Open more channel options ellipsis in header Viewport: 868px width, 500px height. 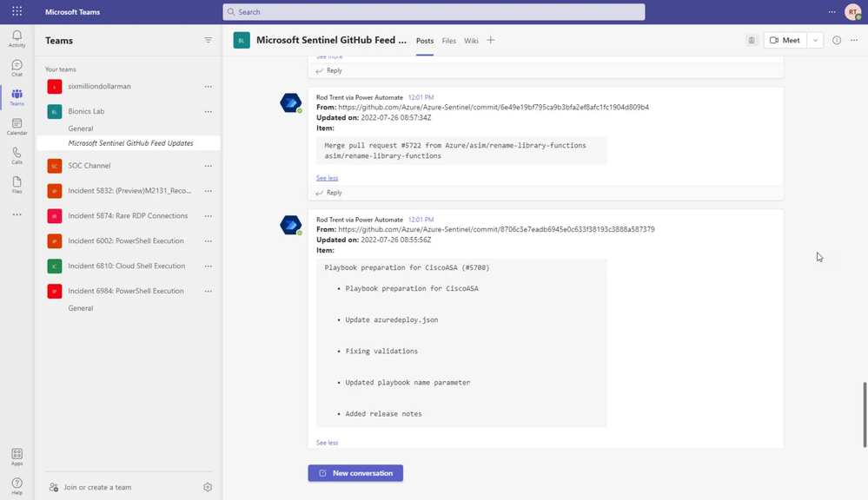tap(854, 41)
